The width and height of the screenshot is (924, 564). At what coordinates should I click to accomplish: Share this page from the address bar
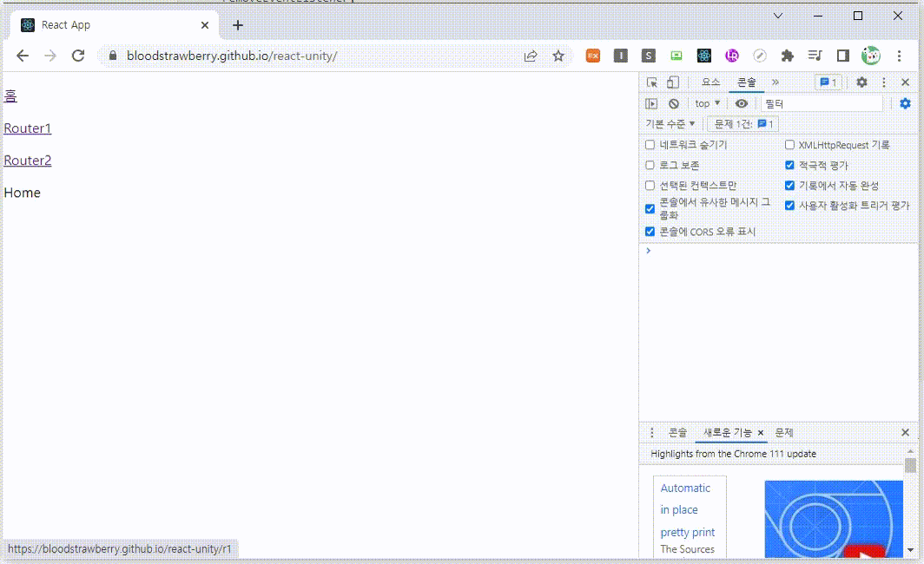pyautogui.click(x=531, y=56)
